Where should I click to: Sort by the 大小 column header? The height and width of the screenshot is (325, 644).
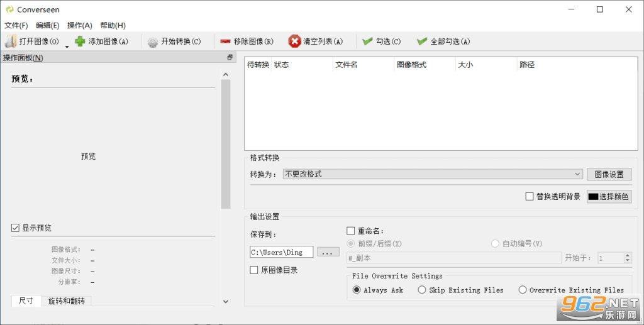point(486,65)
